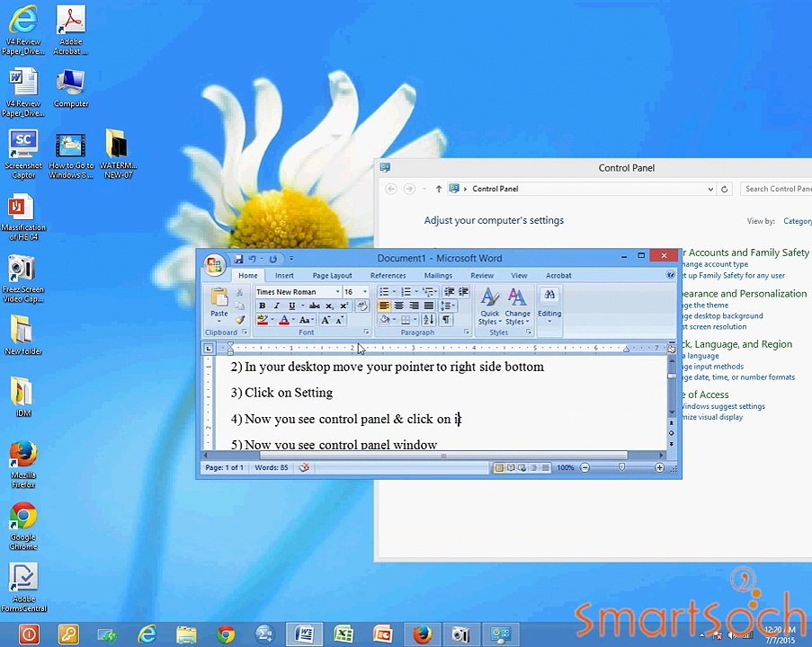This screenshot has width=812, height=647.
Task: Open Customize Quick Access Toolbar arrow
Action: click(291, 258)
